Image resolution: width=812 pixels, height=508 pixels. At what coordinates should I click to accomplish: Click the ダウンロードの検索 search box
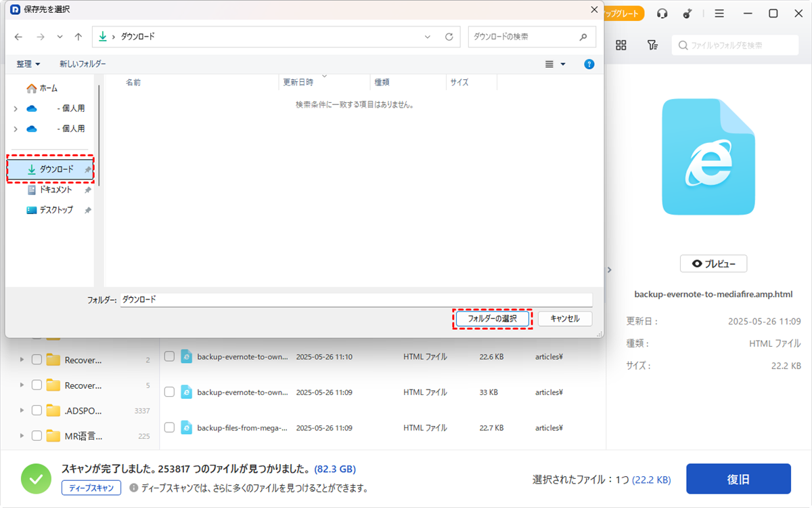click(x=532, y=37)
